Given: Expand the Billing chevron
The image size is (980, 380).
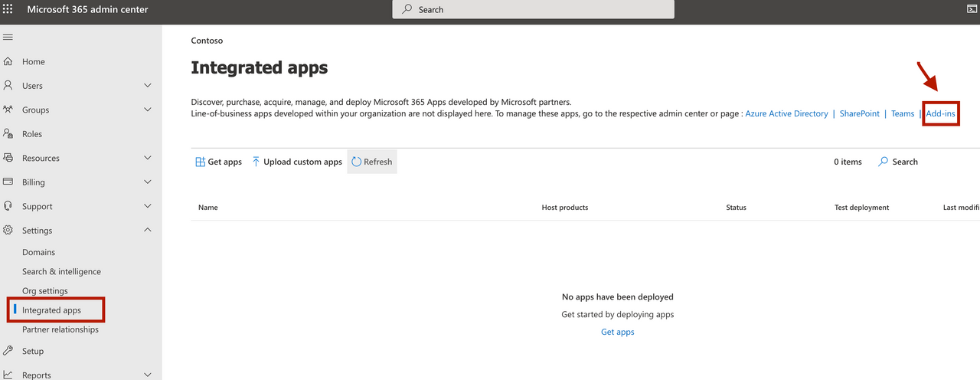Looking at the screenshot, I should (x=148, y=182).
